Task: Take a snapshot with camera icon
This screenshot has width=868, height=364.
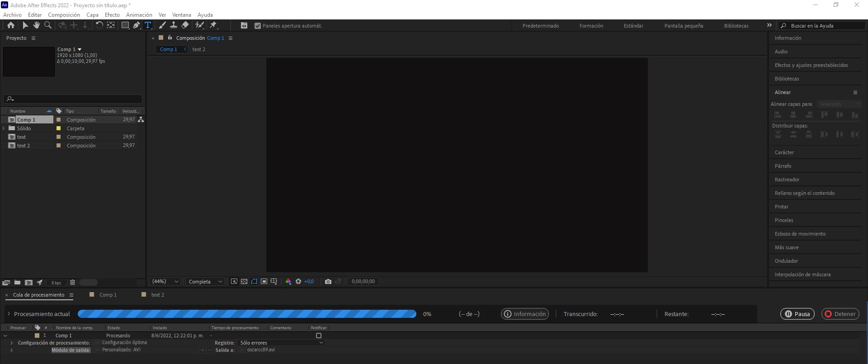Action: [328, 281]
